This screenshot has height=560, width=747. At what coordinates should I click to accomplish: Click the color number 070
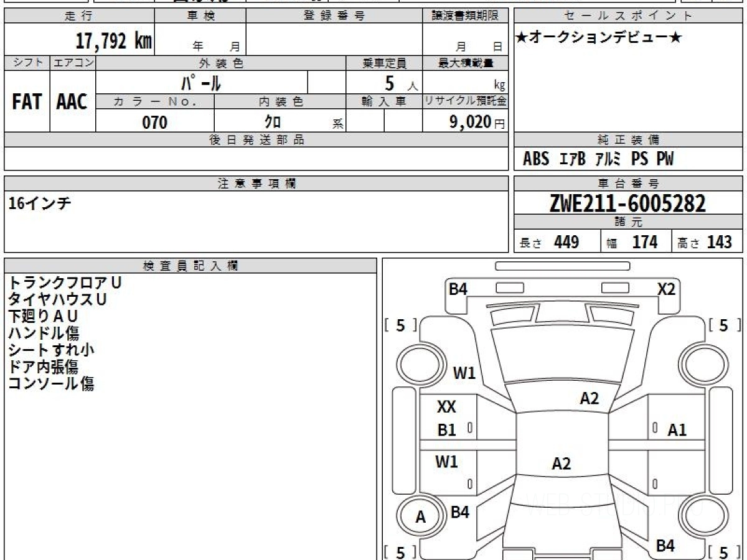pos(155,123)
